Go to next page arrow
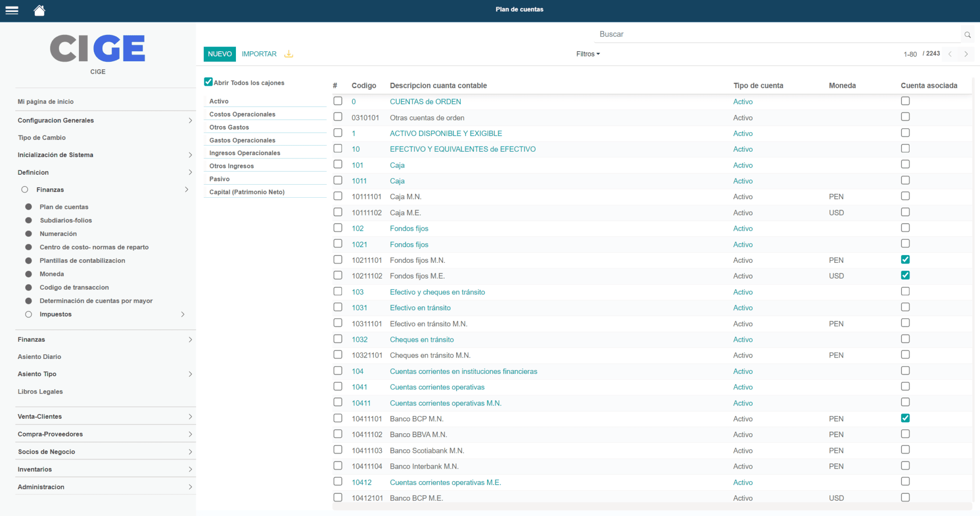The height and width of the screenshot is (516, 980). [x=966, y=54]
